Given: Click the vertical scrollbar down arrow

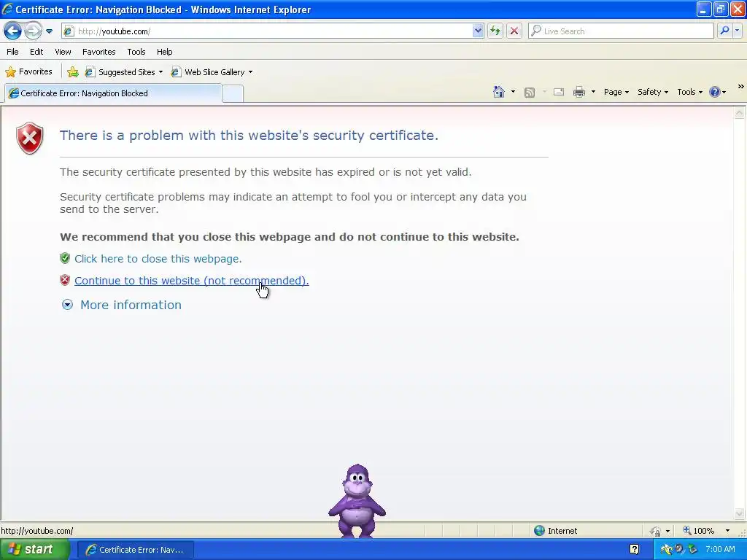Looking at the screenshot, I should coord(740,513).
